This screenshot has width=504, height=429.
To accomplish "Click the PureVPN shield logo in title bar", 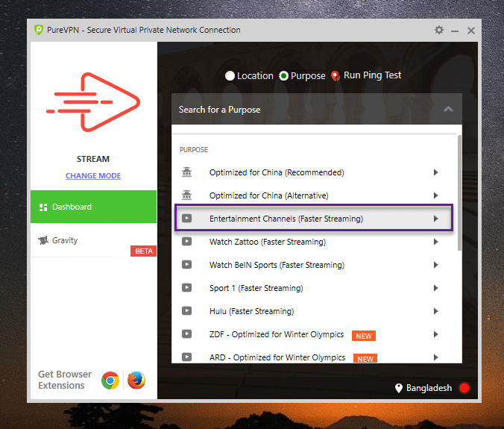I will coord(39,30).
